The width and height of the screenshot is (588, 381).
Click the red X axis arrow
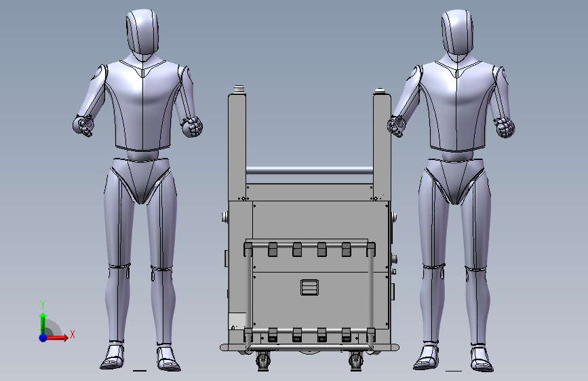point(57,338)
